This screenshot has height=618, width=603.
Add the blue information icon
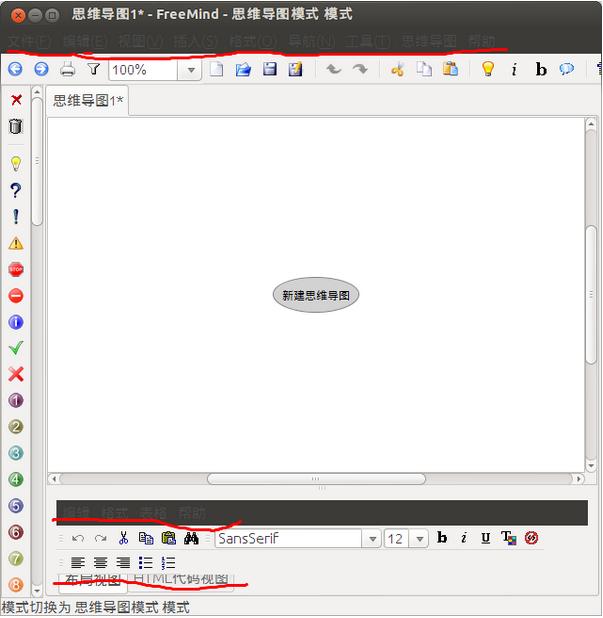15,322
